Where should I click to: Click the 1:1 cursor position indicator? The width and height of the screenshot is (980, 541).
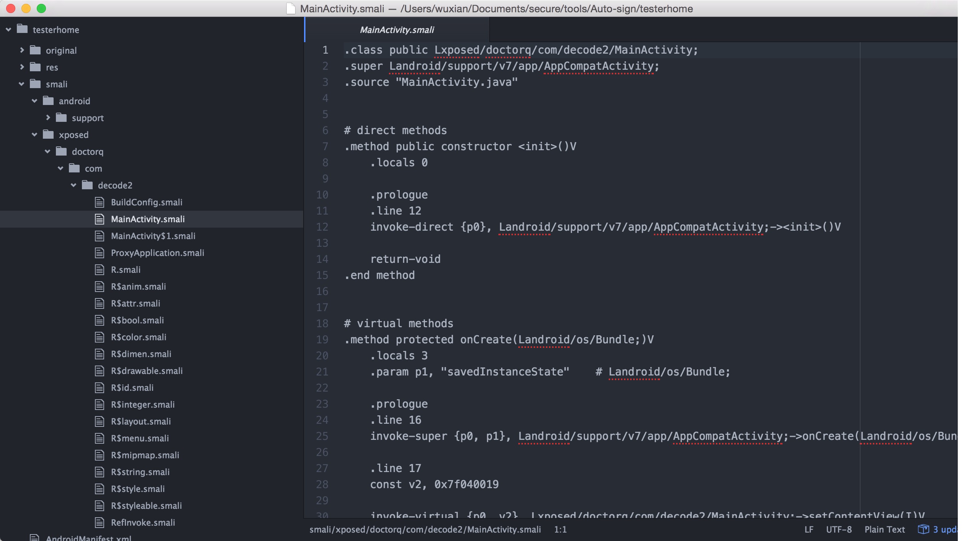pyautogui.click(x=560, y=530)
